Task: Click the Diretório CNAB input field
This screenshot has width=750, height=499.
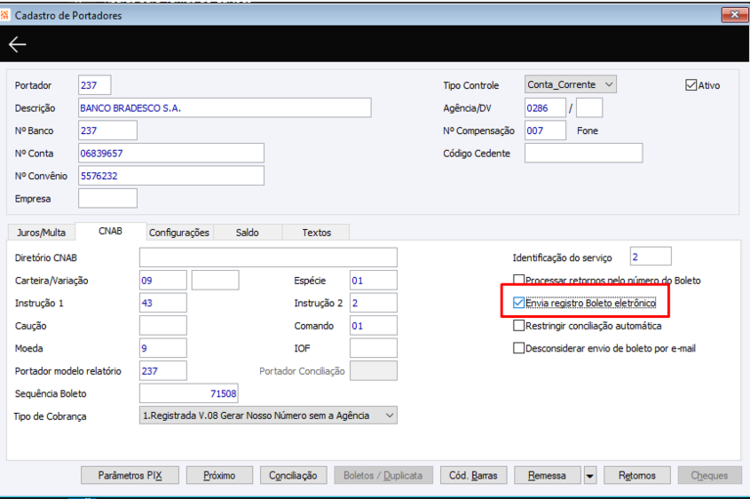Action: [x=268, y=257]
